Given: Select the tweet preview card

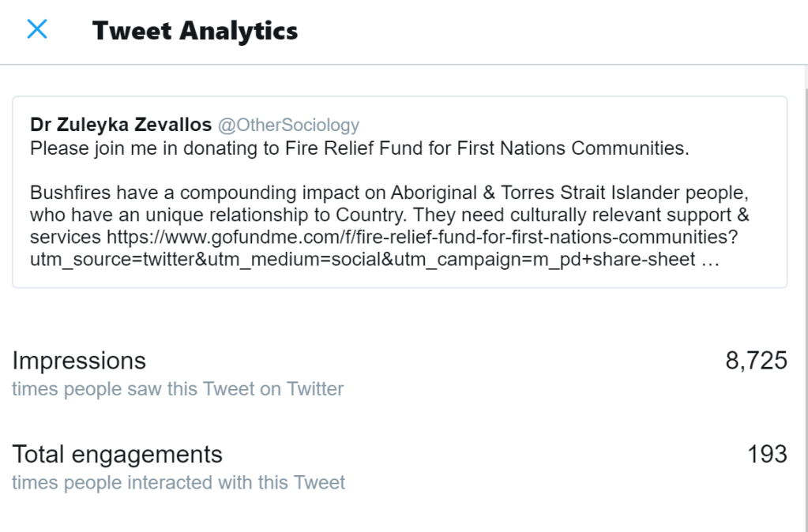Looking at the screenshot, I should point(400,192).
